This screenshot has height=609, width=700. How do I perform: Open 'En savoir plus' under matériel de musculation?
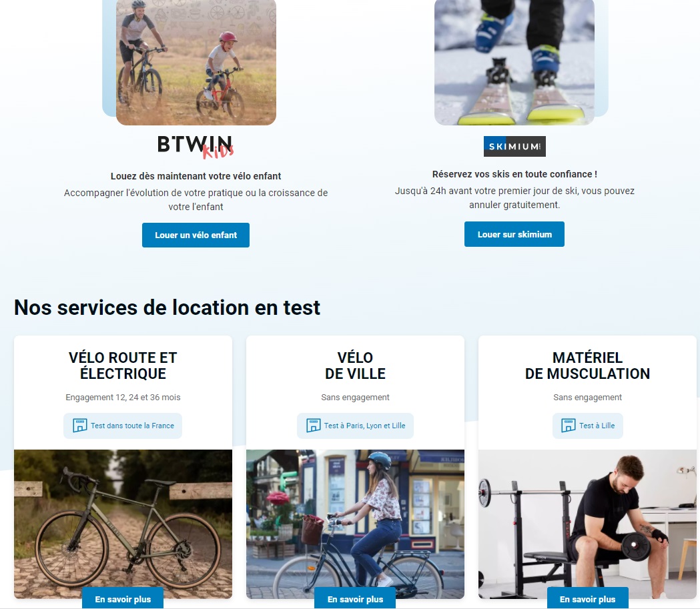pos(587,599)
